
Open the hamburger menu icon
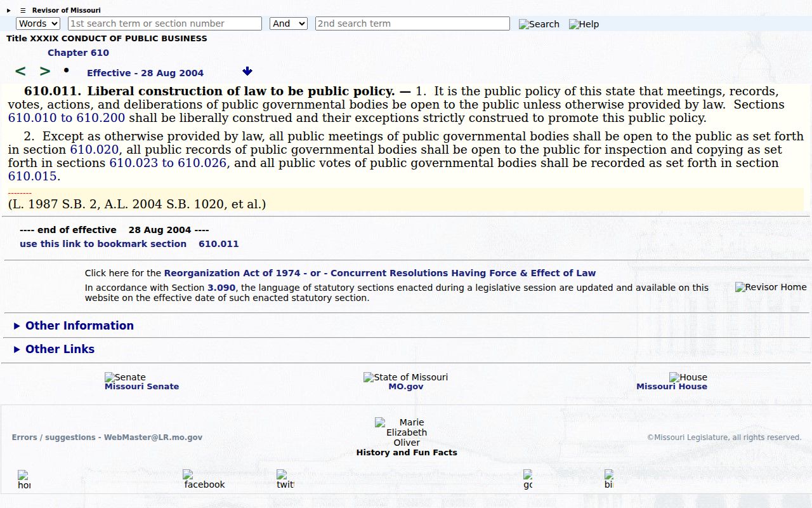23,10
